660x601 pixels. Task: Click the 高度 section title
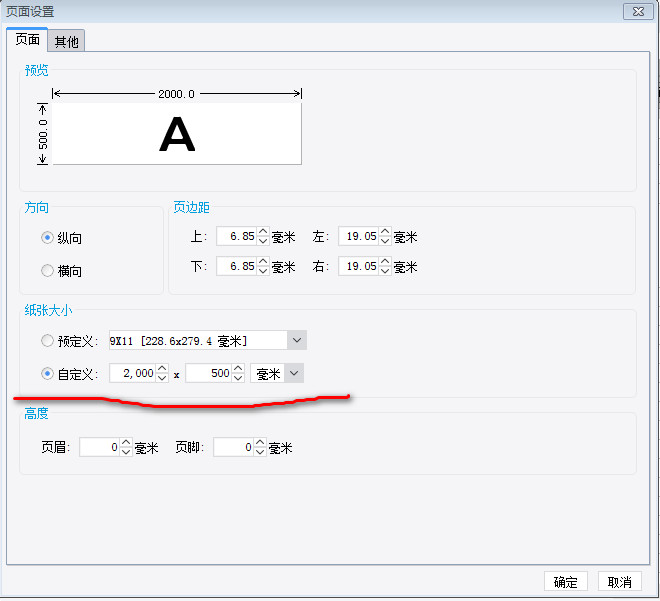(x=36, y=413)
